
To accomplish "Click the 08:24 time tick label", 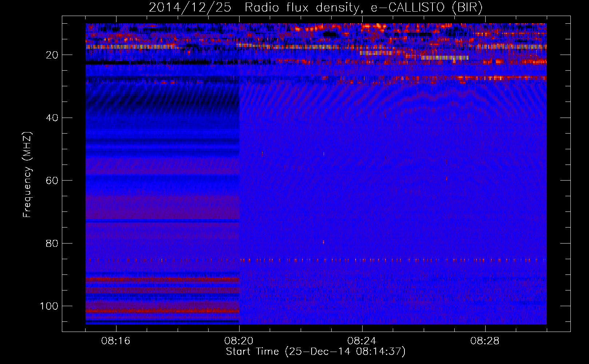I will click(362, 341).
